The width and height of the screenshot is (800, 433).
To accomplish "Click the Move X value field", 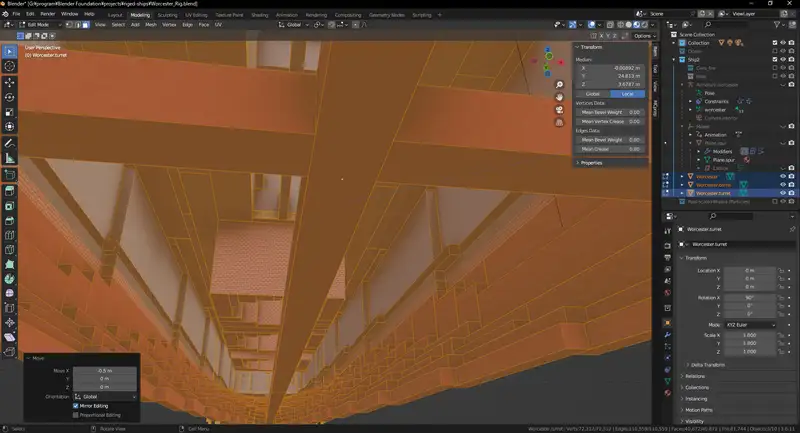I will [x=105, y=371].
